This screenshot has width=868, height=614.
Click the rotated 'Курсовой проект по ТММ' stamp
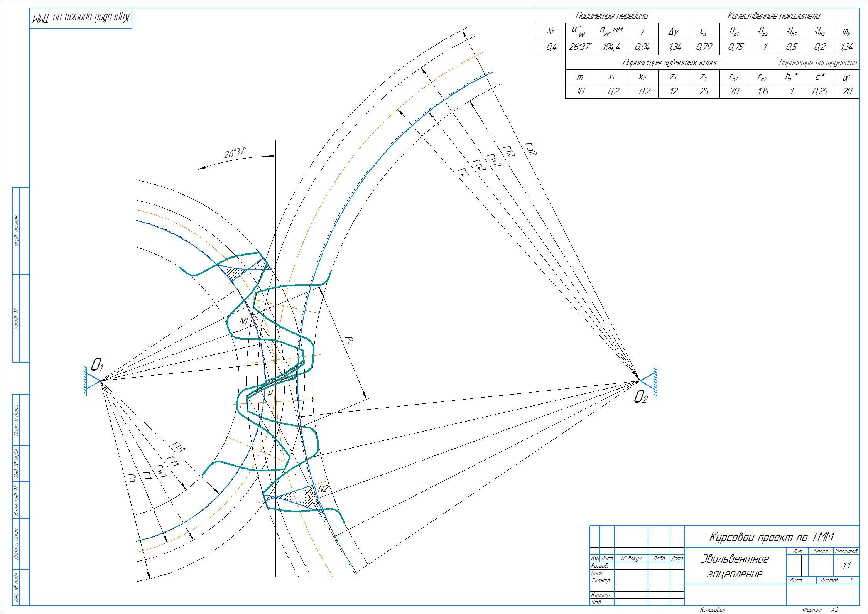[81, 18]
